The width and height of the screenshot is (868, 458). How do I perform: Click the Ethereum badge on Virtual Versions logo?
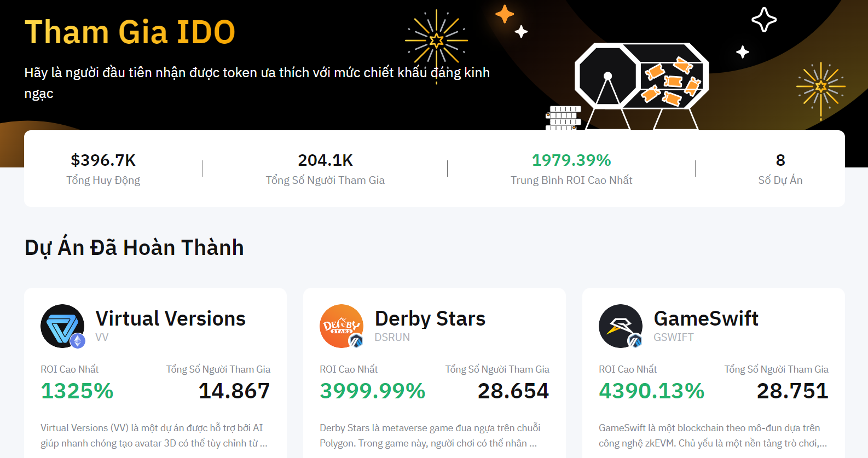pos(79,341)
